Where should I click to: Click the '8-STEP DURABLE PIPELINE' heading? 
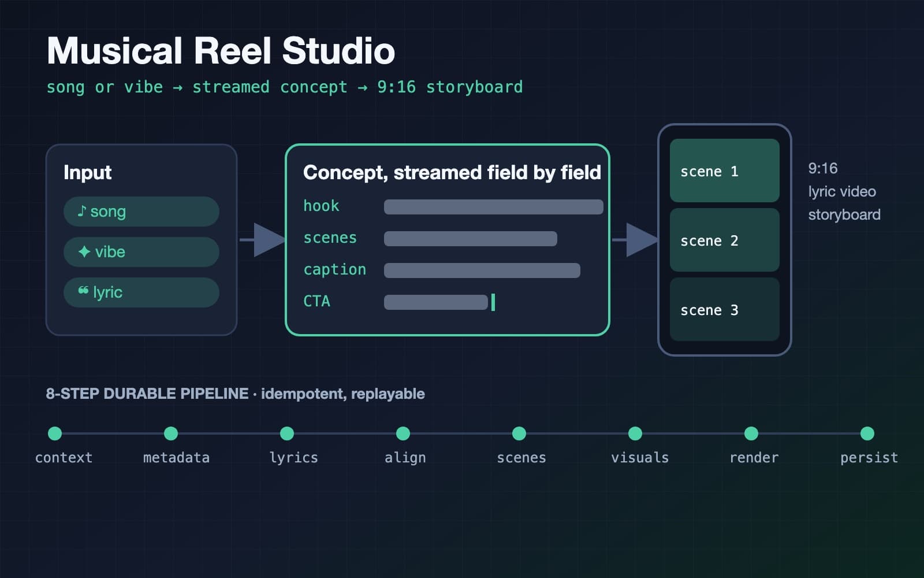point(147,394)
